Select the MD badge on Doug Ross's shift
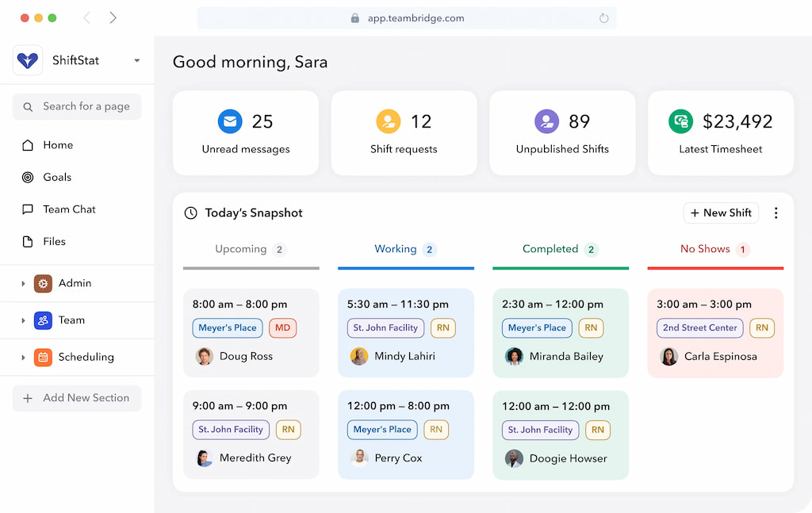This screenshot has width=812, height=513. (x=282, y=327)
